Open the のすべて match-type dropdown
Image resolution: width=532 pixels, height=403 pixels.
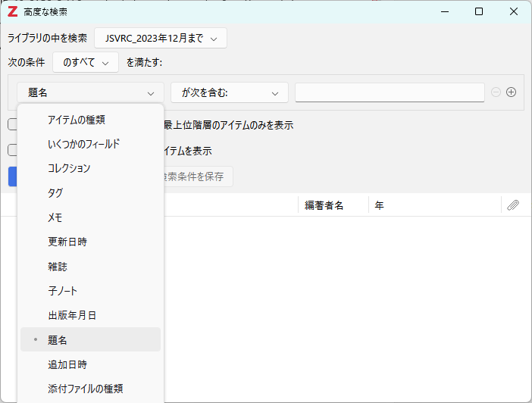point(86,62)
